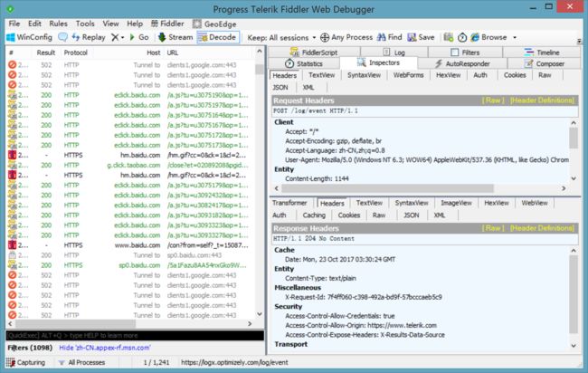588x373 pixels.
Task: Open the Browse dropdown arrow
Action: pos(515,37)
